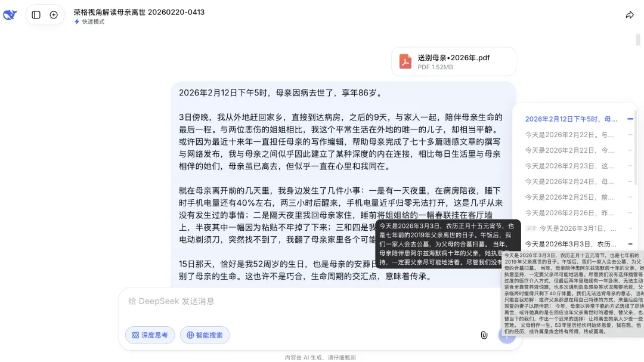Click the 给 DeepSeek 发送消息 input field
This screenshot has width=644, height=362.
coord(300,302)
